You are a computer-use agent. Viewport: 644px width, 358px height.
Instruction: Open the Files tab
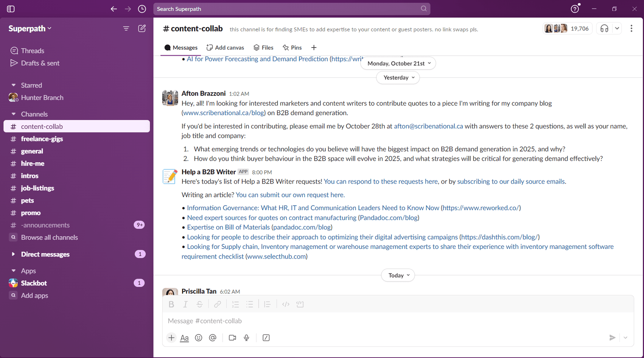[x=263, y=48]
